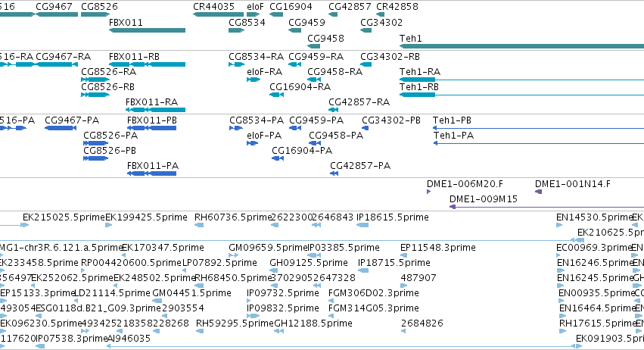Select the CG16904-PA protein feature
The width and height of the screenshot is (644, 350).
[278, 158]
